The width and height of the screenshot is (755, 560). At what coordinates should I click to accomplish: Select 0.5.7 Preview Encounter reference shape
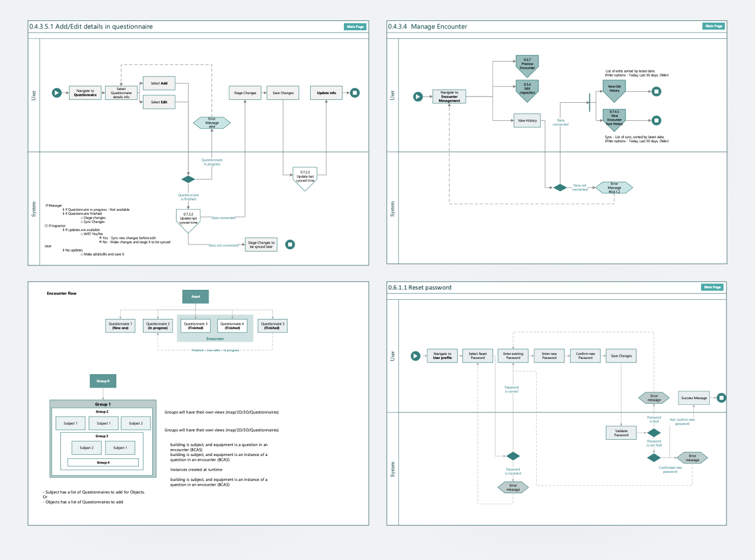click(527, 66)
